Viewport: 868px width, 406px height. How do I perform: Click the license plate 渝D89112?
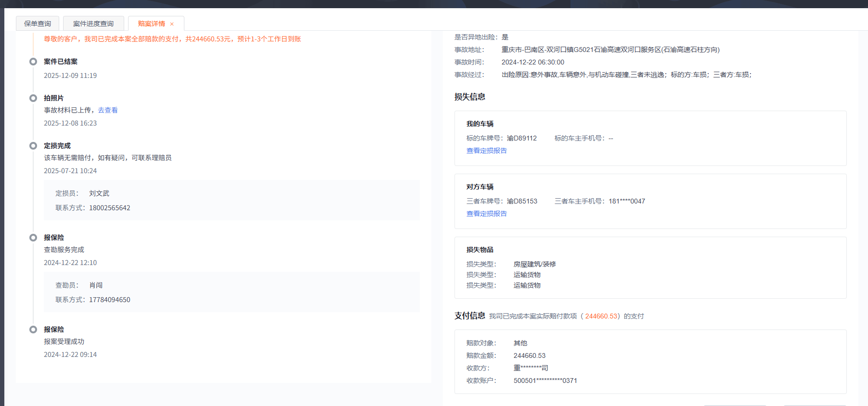[521, 138]
